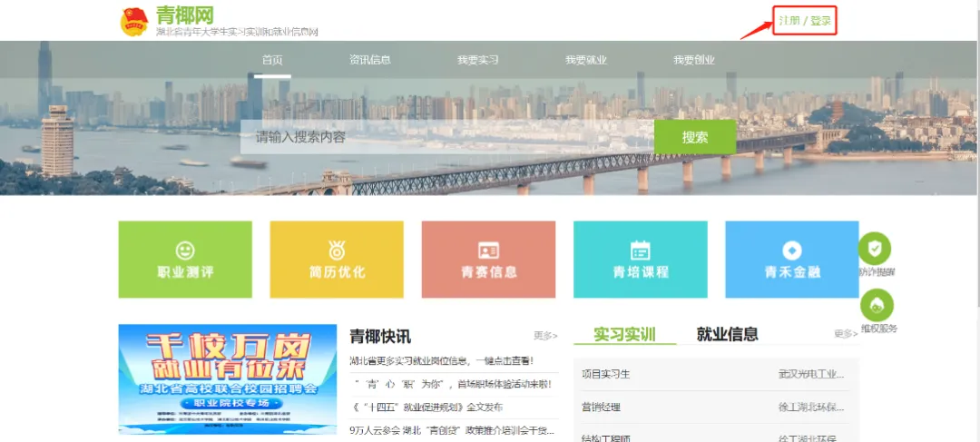This screenshot has height=442, width=980.
Task: Open the 青培课程 calendar tile
Action: 641,260
